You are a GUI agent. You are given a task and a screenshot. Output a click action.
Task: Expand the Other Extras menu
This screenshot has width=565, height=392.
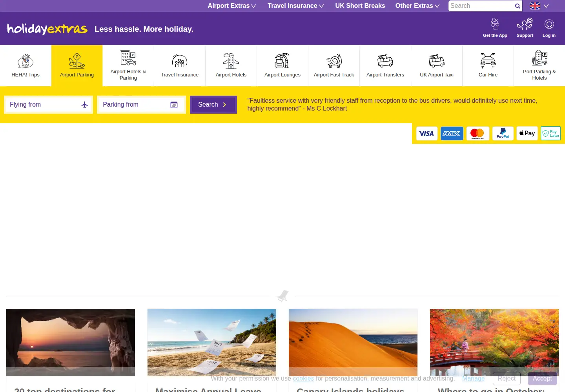point(417,6)
